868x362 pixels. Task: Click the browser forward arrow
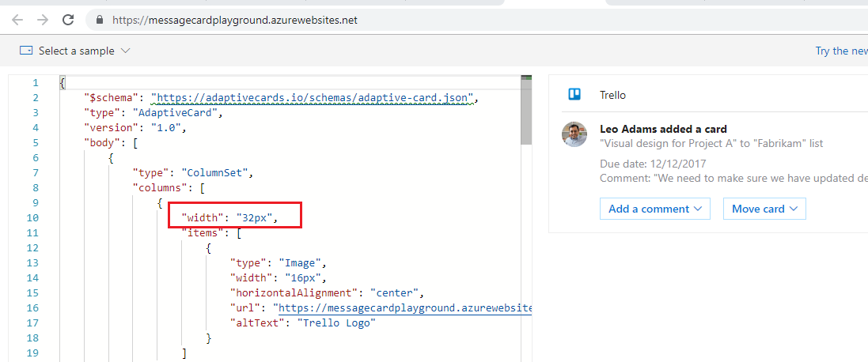[43, 20]
